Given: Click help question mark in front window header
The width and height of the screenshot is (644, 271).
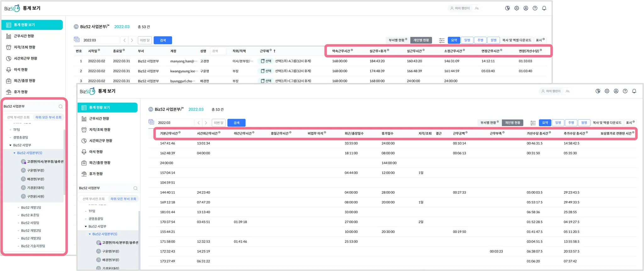Looking at the screenshot, I should click(x=625, y=91).
